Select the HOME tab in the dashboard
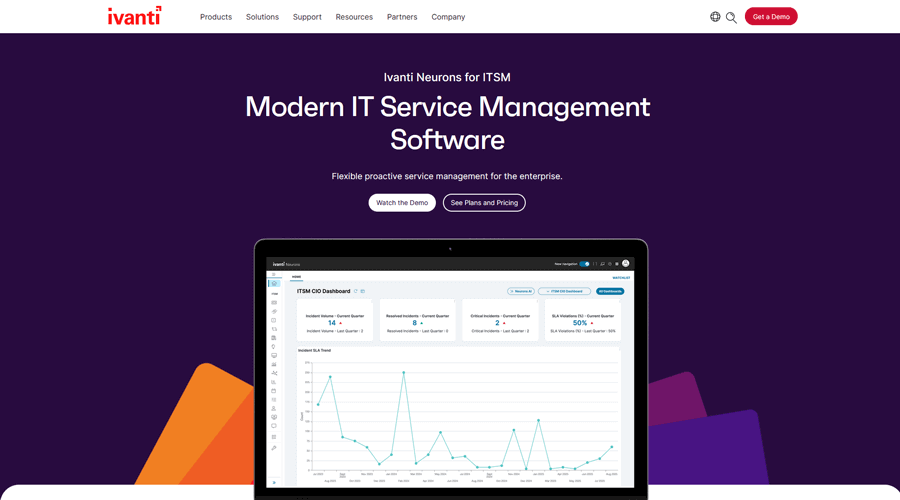 coord(296,277)
